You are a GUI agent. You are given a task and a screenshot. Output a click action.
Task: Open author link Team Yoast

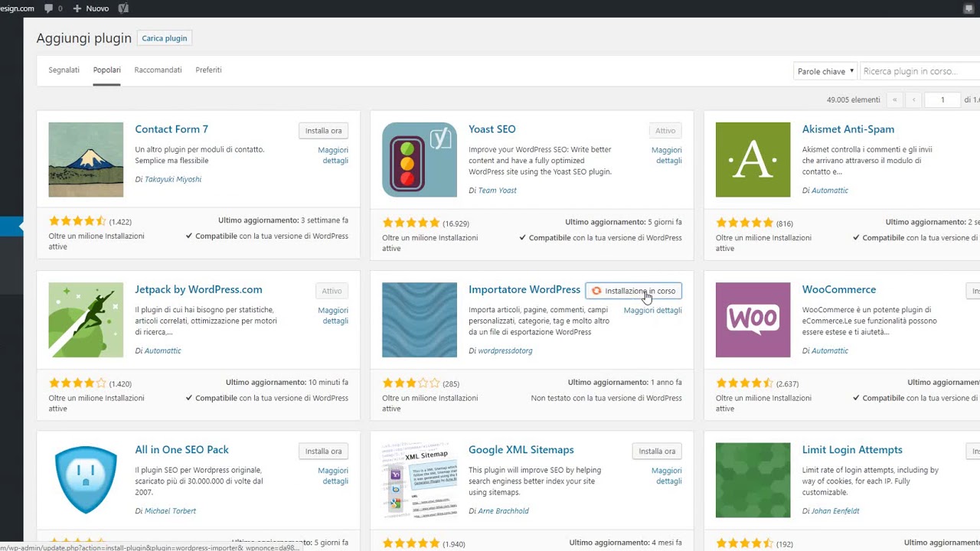coord(498,191)
